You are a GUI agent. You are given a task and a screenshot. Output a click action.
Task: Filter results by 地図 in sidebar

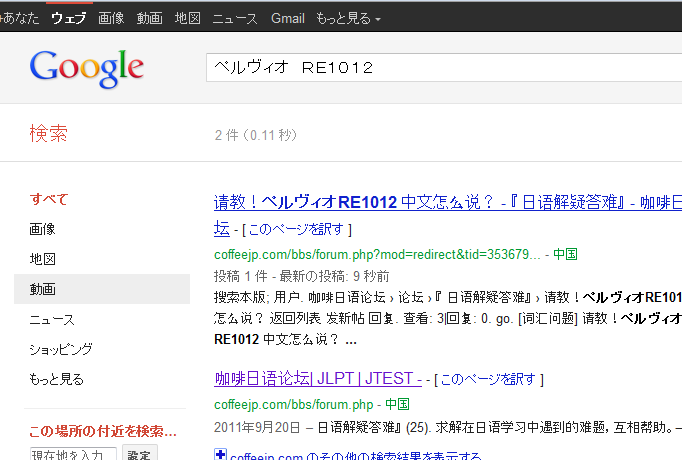click(42, 259)
